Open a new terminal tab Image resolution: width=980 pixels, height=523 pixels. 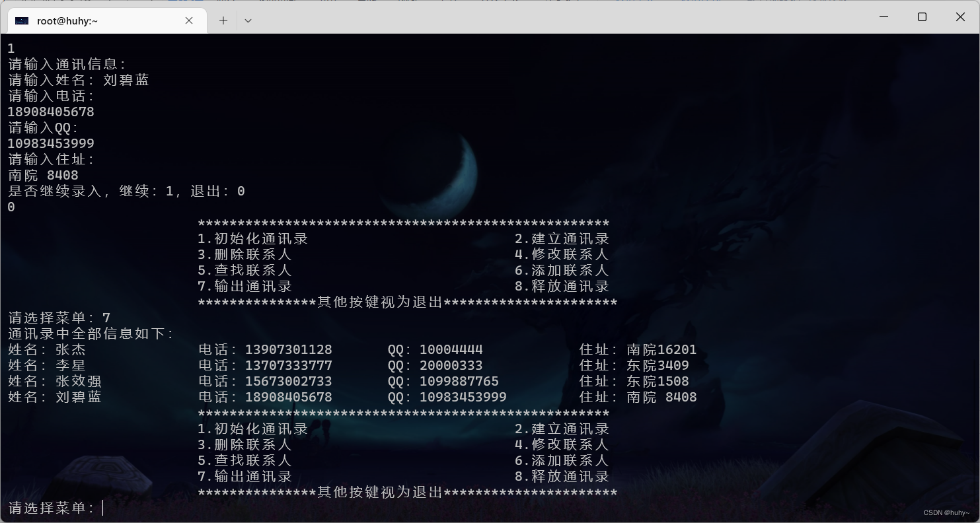click(223, 20)
